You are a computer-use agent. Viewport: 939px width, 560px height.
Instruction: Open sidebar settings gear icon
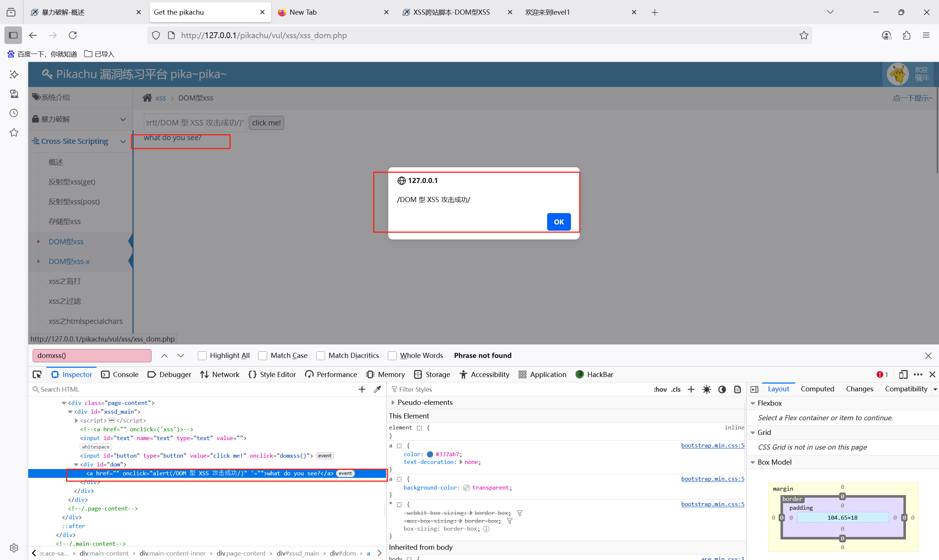[x=14, y=548]
